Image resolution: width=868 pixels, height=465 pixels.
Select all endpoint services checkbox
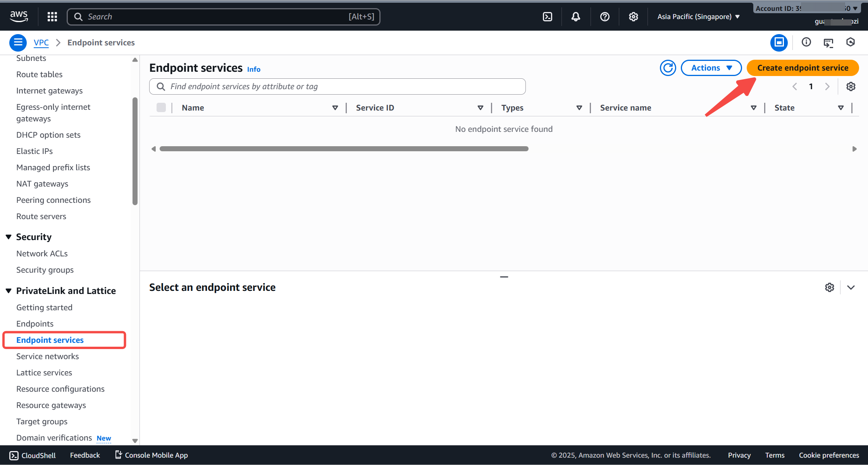[161, 108]
